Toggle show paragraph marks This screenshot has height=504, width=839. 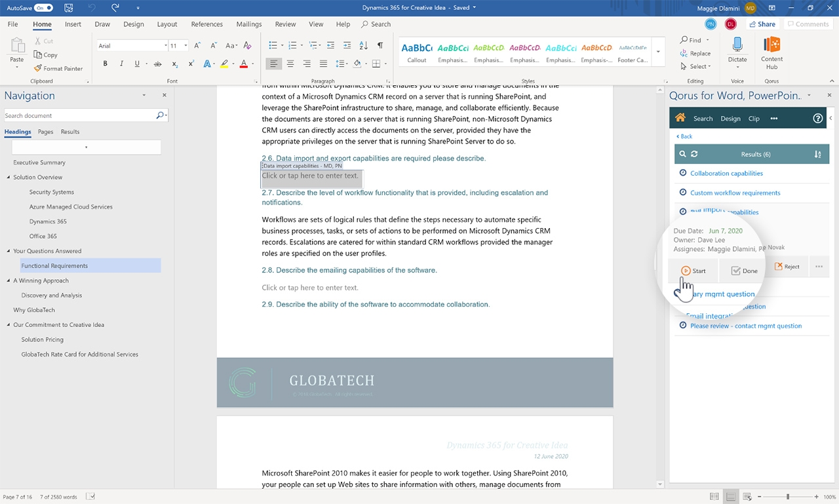(380, 46)
